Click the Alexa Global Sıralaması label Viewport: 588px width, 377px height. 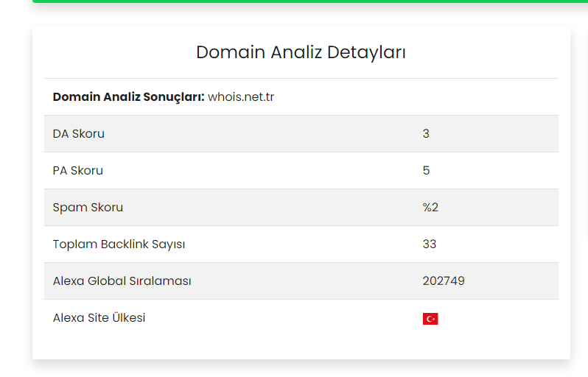coord(122,281)
